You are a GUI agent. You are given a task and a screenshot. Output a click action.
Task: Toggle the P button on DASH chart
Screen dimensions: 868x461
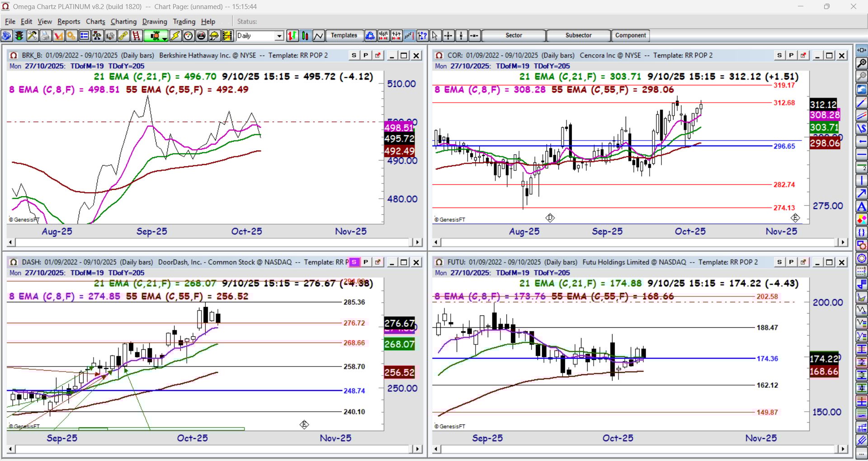(x=366, y=262)
